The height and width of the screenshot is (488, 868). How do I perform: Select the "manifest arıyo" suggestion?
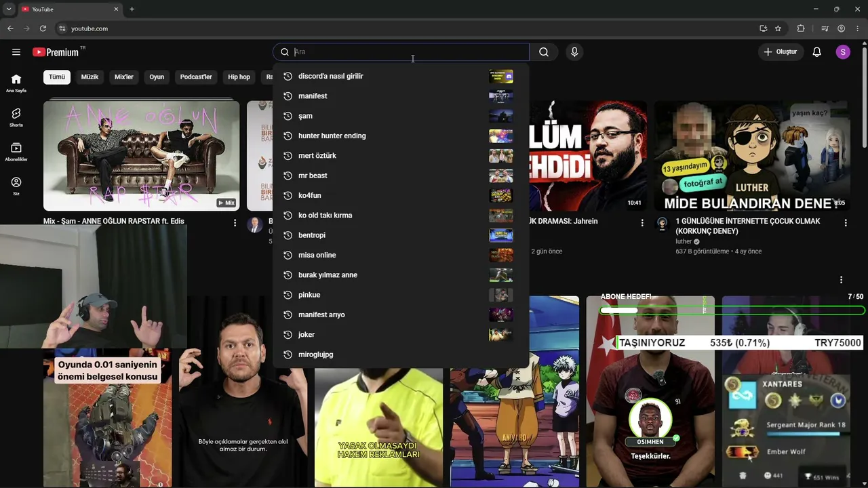coord(401,315)
